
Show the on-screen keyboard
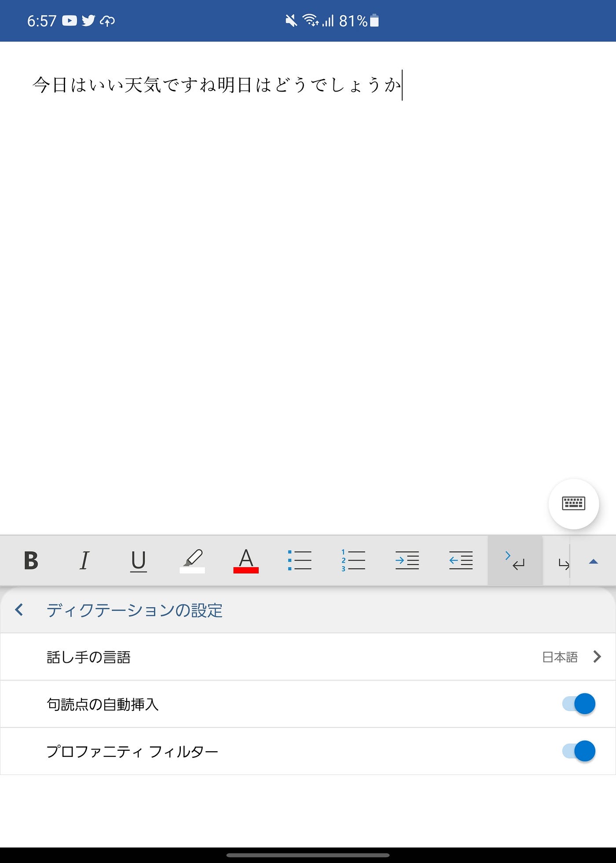coord(574,503)
